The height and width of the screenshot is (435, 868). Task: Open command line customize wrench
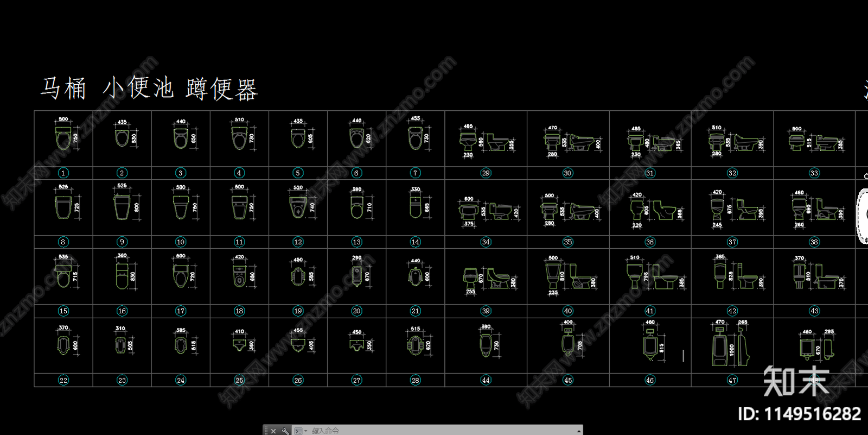click(x=285, y=431)
